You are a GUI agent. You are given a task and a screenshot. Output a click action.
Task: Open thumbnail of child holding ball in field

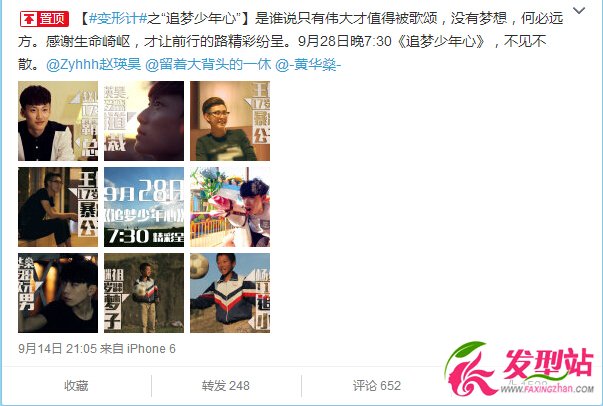pos(144,293)
